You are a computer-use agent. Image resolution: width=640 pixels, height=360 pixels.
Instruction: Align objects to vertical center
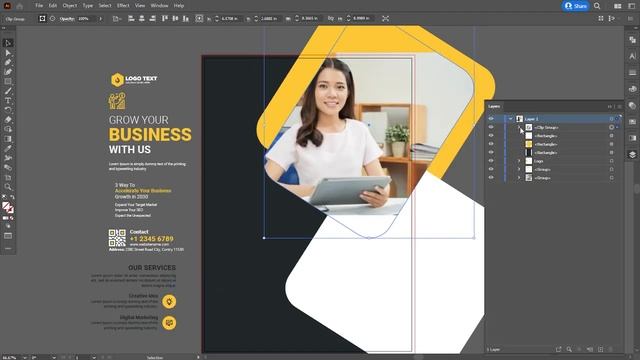pyautogui.click(x=176, y=18)
